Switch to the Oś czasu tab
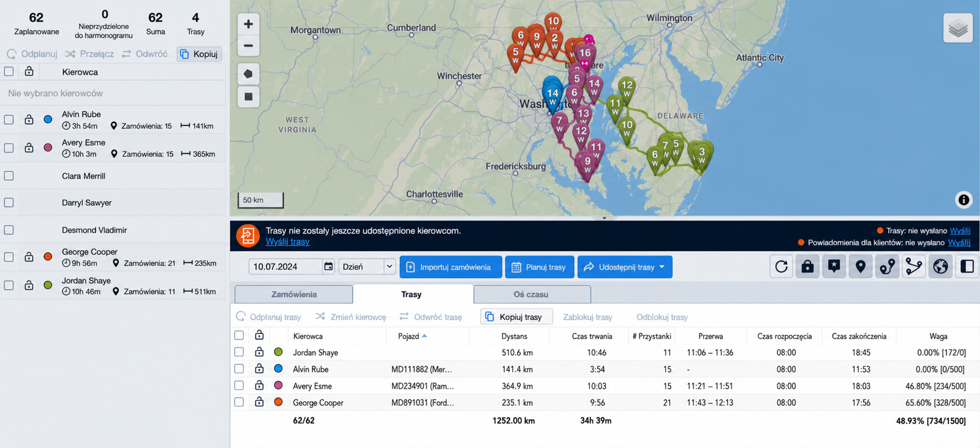 point(531,294)
